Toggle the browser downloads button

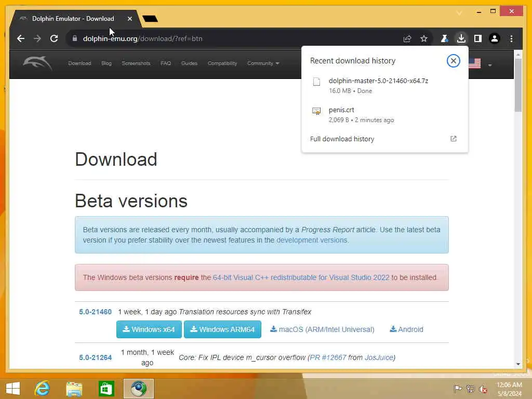point(461,38)
